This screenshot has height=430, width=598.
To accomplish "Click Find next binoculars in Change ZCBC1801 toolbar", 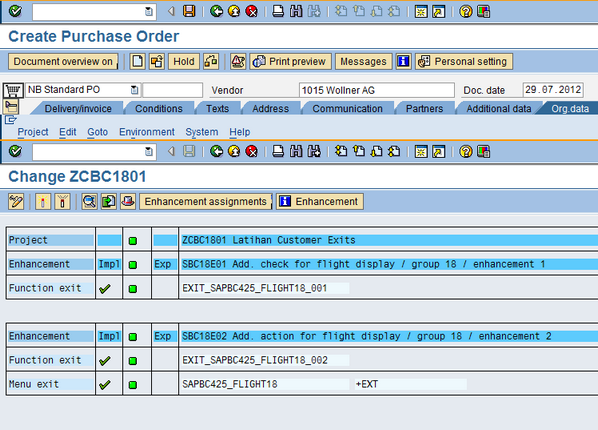I will 314,151.
